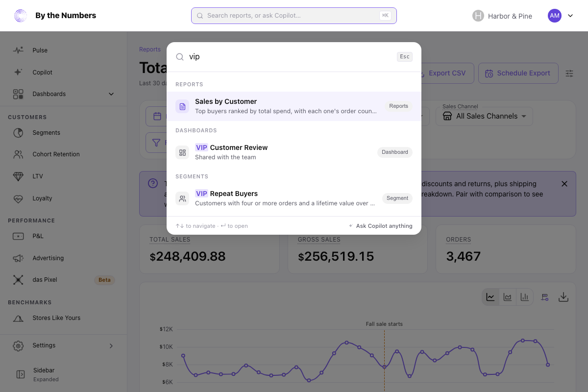Click the Gross Sales $256,519.15 card
The width and height of the screenshot is (588, 392).
coord(358,249)
